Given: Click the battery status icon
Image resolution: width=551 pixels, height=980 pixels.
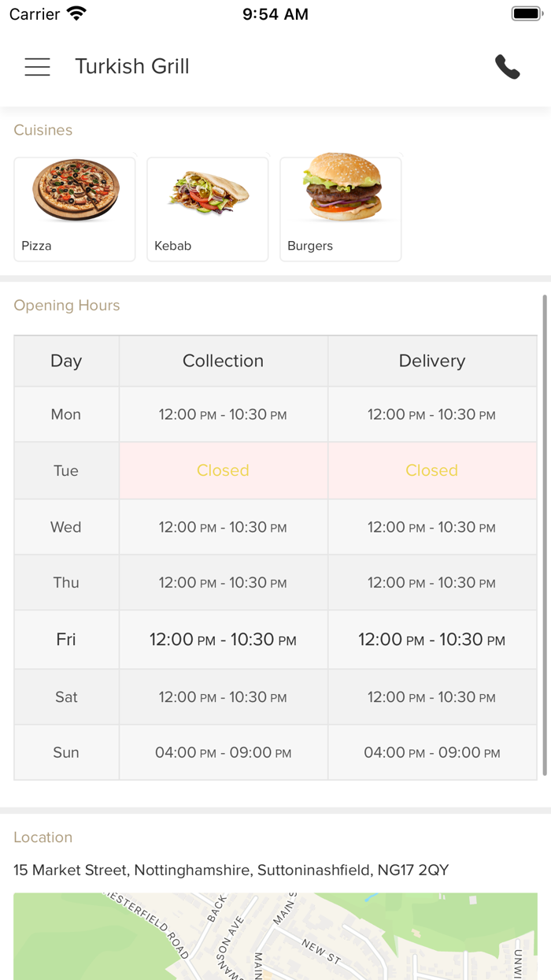Looking at the screenshot, I should (527, 14).
